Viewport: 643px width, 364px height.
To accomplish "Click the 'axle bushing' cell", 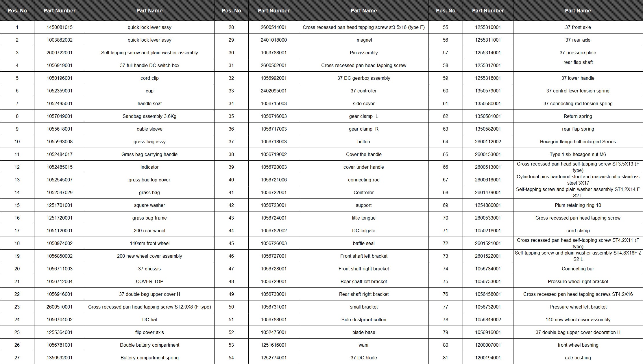I will tap(578, 358).
